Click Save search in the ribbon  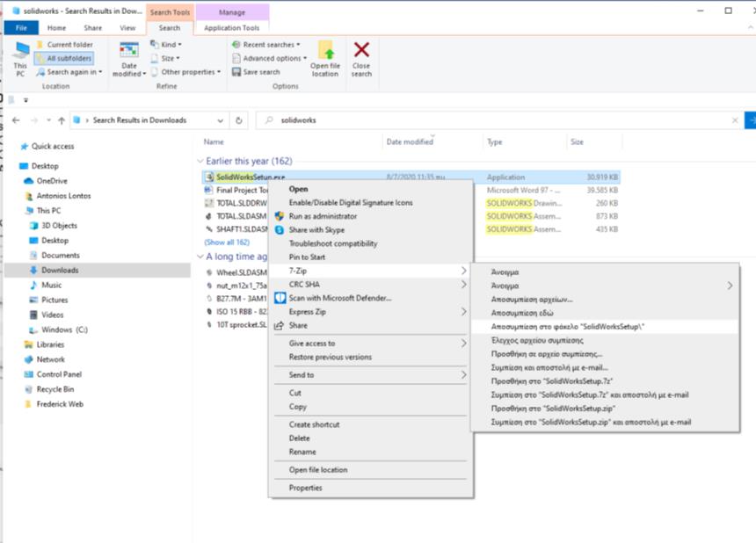[x=261, y=72]
